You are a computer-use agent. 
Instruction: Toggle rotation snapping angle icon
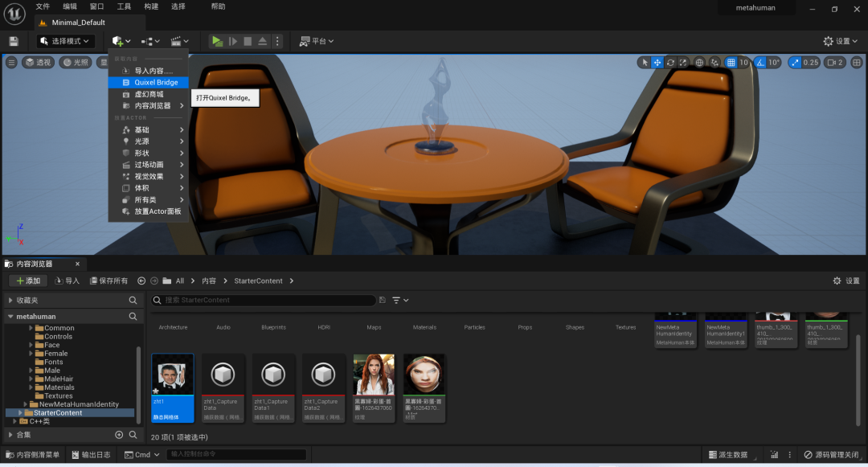pyautogui.click(x=760, y=63)
